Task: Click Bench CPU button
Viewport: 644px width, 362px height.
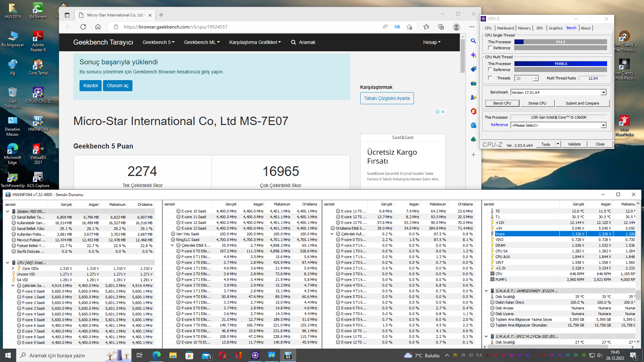Action: 502,103
